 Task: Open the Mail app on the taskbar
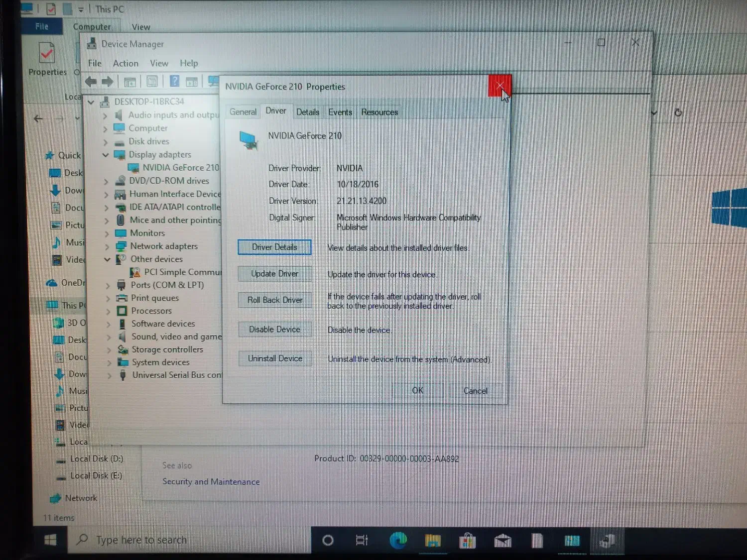point(502,541)
